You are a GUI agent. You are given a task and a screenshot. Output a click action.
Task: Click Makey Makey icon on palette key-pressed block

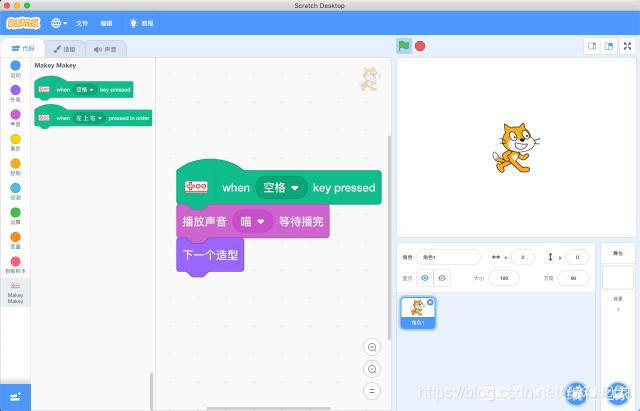[44, 89]
